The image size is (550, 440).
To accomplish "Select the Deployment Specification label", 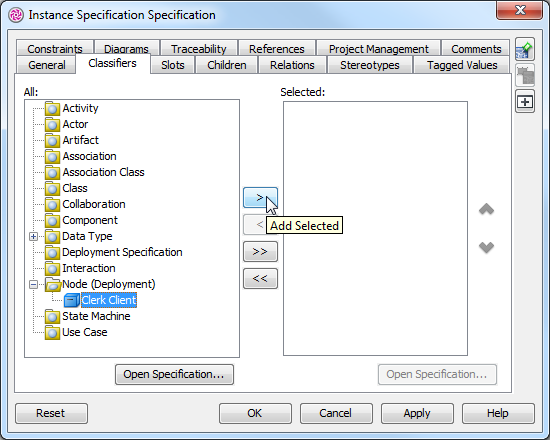I will pos(122,253).
